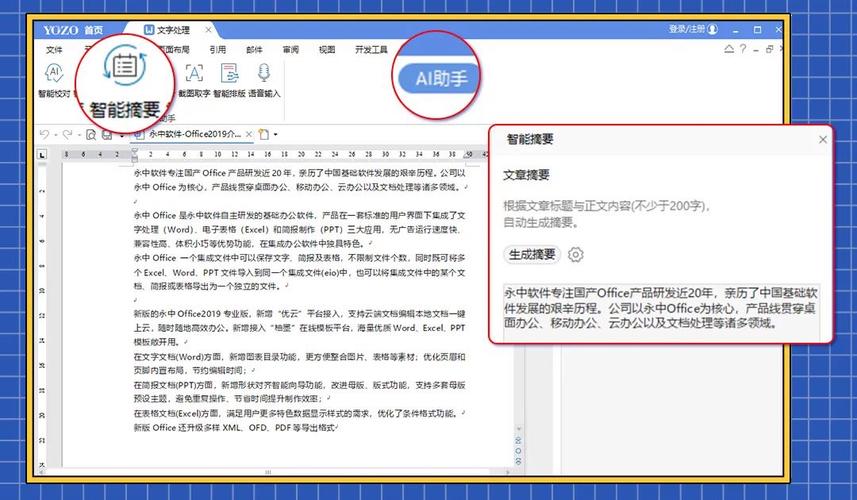Click the new document icon beside file tab
Screen dimensions: 857x500
(x=264, y=134)
